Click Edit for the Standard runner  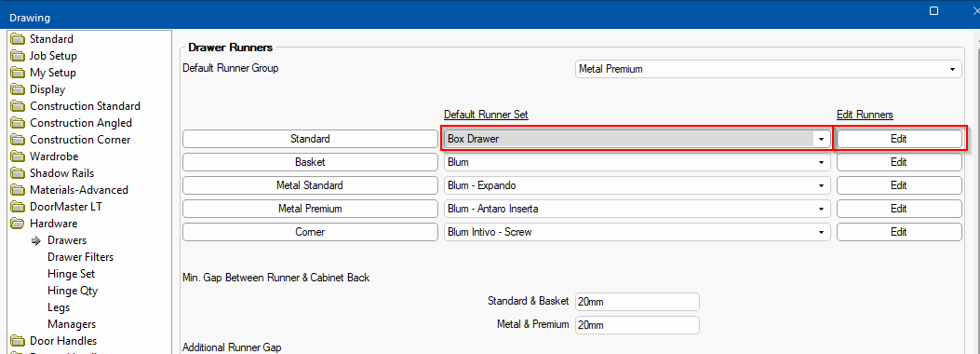pos(899,139)
